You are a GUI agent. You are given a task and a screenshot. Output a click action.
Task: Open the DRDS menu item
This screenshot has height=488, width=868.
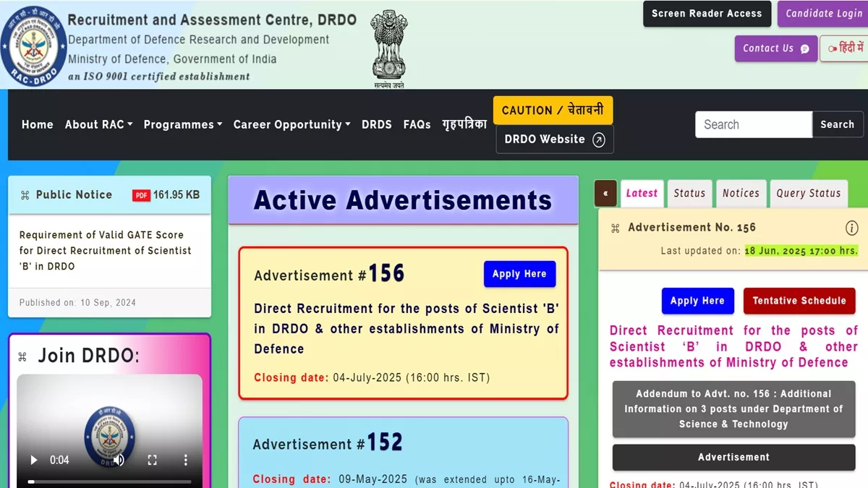pyautogui.click(x=377, y=124)
